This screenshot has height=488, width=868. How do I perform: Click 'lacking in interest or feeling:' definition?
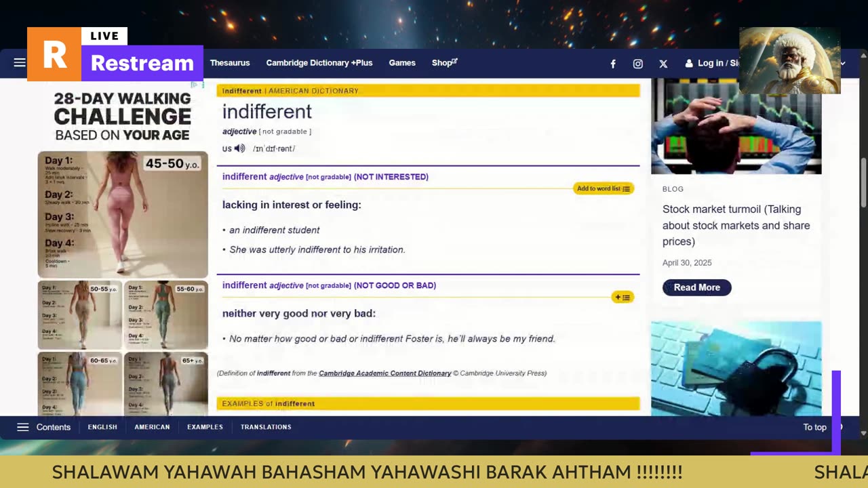tap(292, 205)
